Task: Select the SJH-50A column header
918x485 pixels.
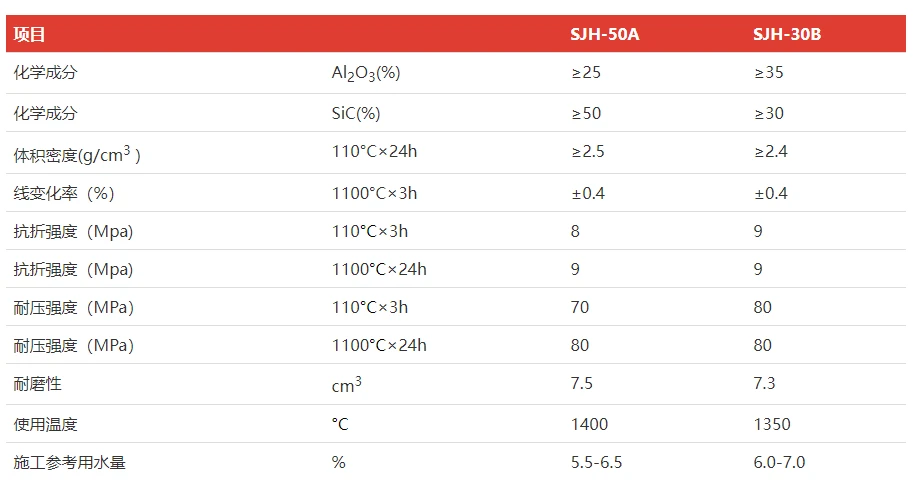Action: (604, 35)
